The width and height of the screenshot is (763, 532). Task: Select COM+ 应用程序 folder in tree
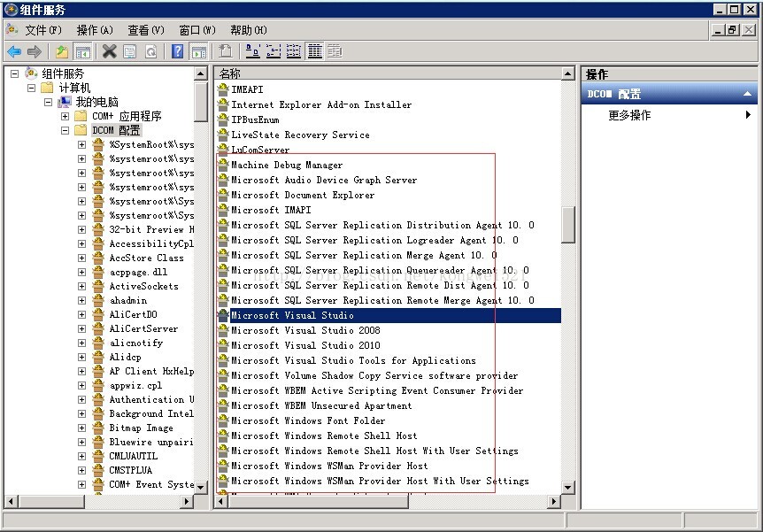click(x=127, y=116)
